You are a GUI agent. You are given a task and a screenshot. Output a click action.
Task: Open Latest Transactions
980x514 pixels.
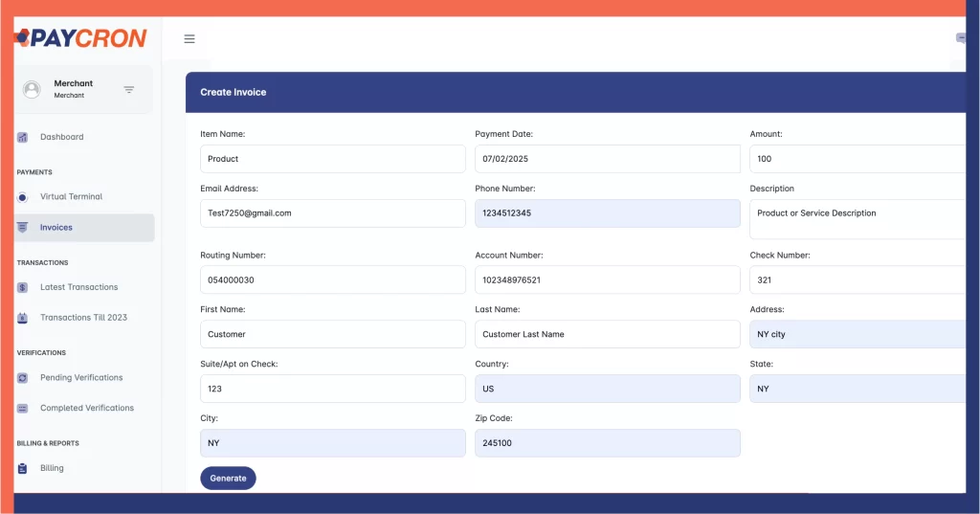pyautogui.click(x=78, y=287)
